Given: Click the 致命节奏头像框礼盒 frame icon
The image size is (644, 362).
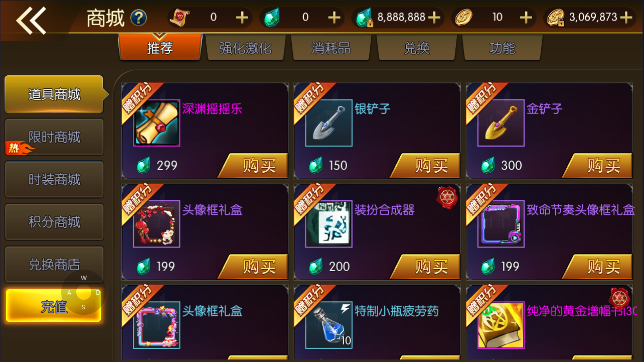Looking at the screenshot, I should tap(501, 224).
